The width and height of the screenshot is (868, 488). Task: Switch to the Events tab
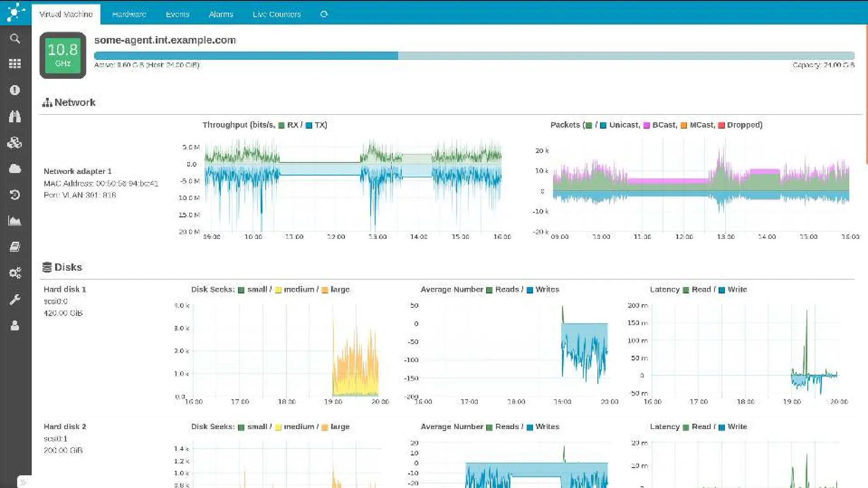point(177,14)
